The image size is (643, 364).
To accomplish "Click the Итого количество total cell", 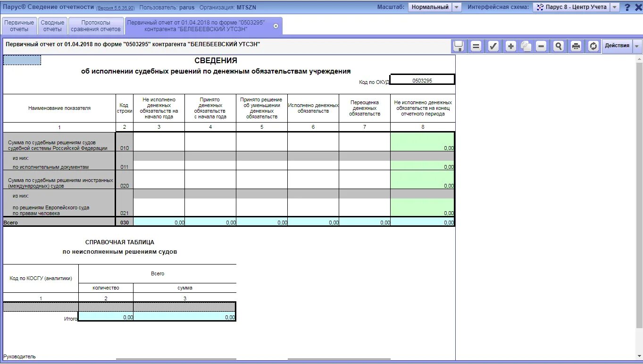I will 106,317.
